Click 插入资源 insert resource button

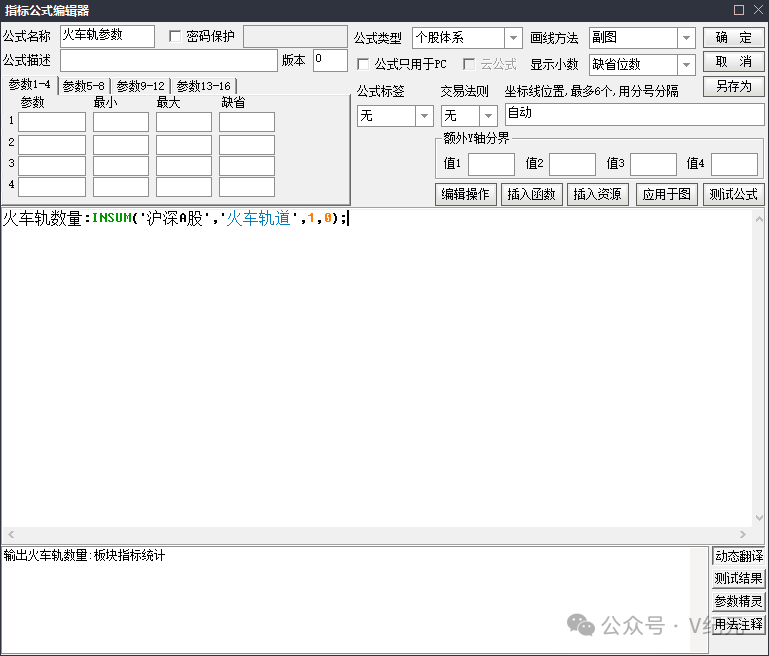pos(597,195)
